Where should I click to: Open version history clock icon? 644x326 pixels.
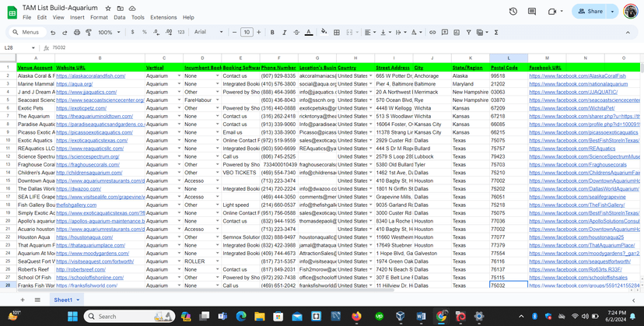513,12
